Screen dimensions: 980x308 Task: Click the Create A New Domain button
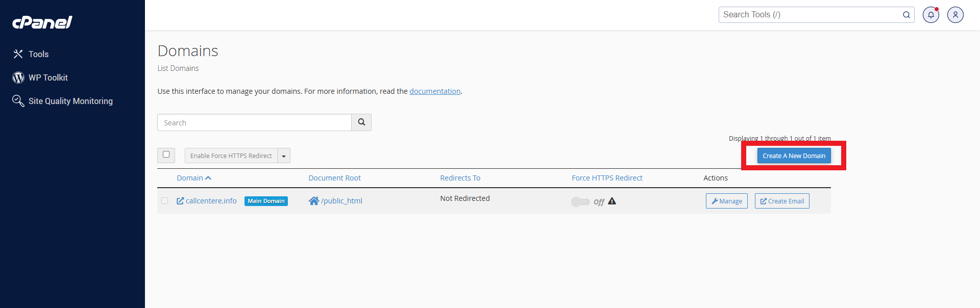pos(794,156)
